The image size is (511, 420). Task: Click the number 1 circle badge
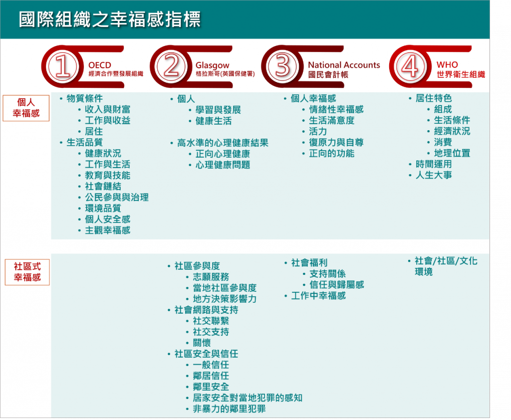[x=62, y=66]
